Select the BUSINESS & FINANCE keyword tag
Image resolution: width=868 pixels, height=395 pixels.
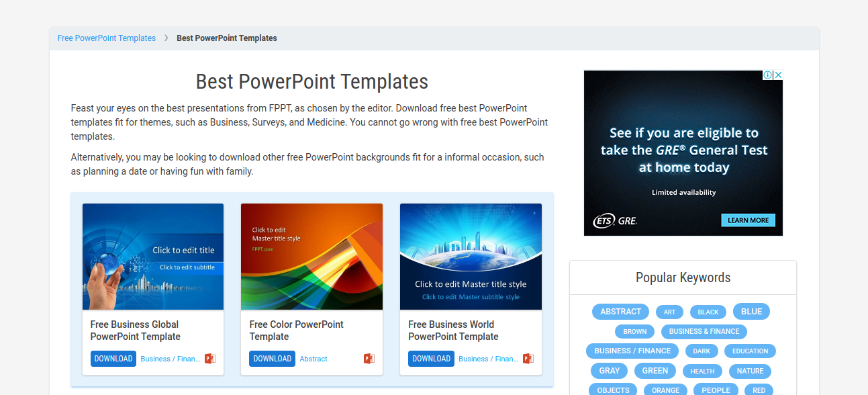pos(704,331)
